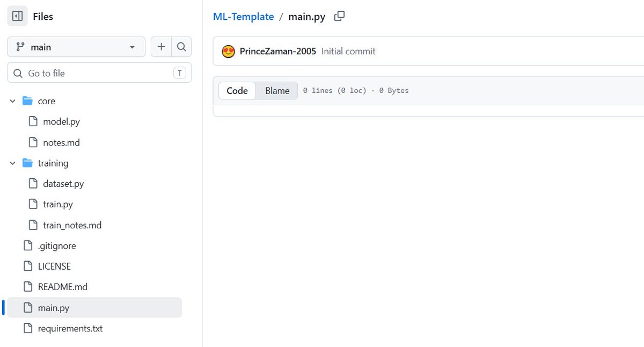Switch to the Blame view tab
Image resolution: width=644 pixels, height=347 pixels.
277,91
